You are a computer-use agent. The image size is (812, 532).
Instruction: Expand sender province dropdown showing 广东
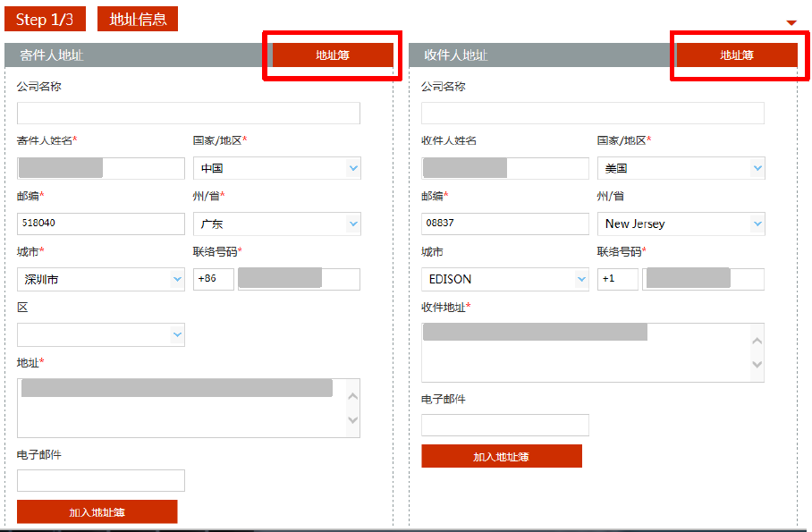tap(277, 224)
